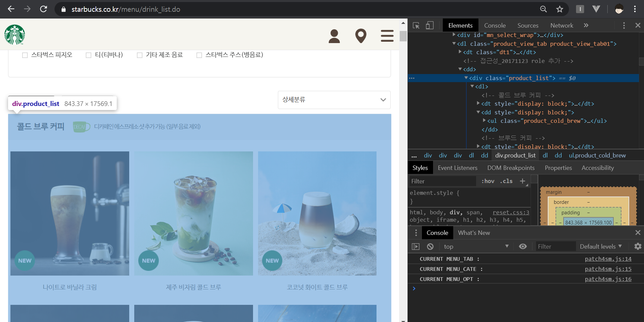Click the console Filter input field
This screenshot has height=322, width=644.
coord(556,247)
